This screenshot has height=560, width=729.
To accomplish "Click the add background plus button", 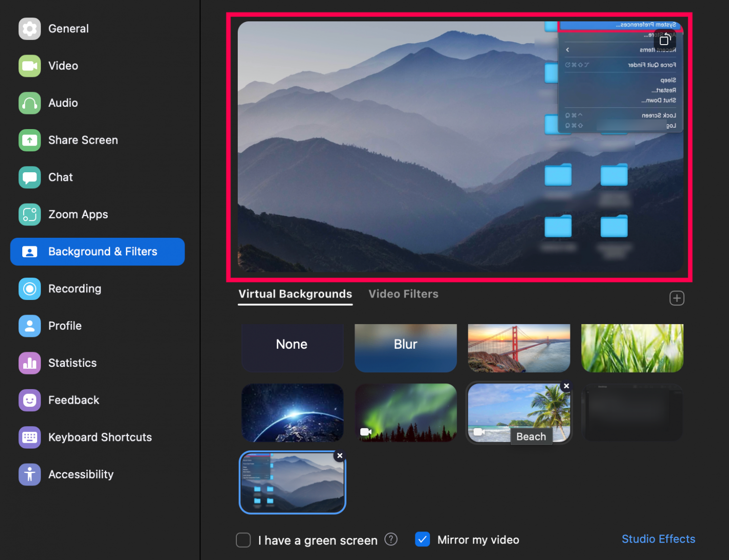I will tap(677, 298).
